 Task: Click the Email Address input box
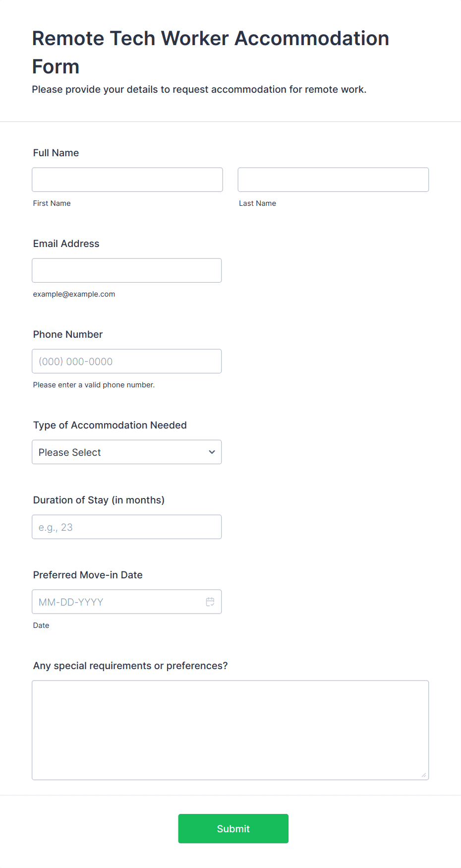(126, 270)
